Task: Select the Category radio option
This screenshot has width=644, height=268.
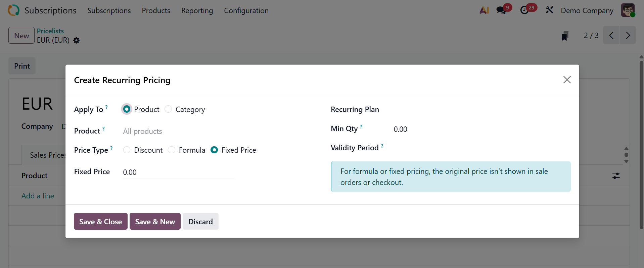Action: pos(168,109)
